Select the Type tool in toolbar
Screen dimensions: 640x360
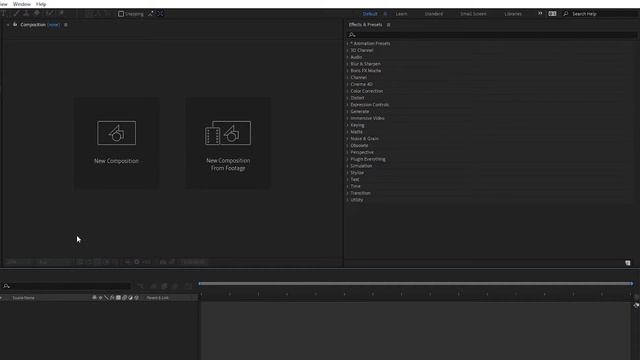(x=4, y=13)
